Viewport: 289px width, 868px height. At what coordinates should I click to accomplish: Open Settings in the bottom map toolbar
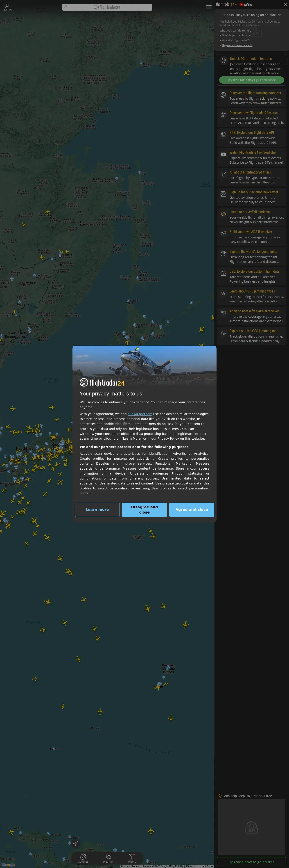pos(83,858)
